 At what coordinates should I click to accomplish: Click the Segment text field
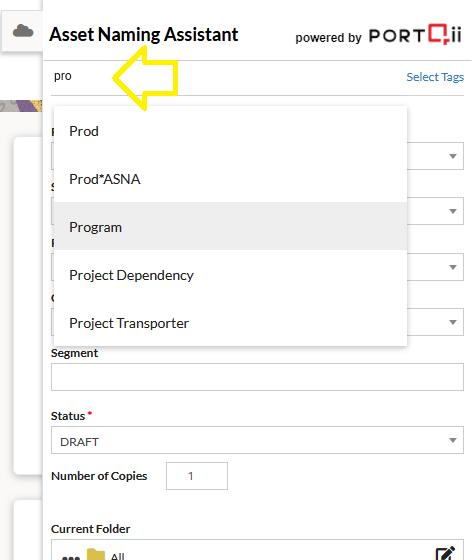pyautogui.click(x=257, y=377)
